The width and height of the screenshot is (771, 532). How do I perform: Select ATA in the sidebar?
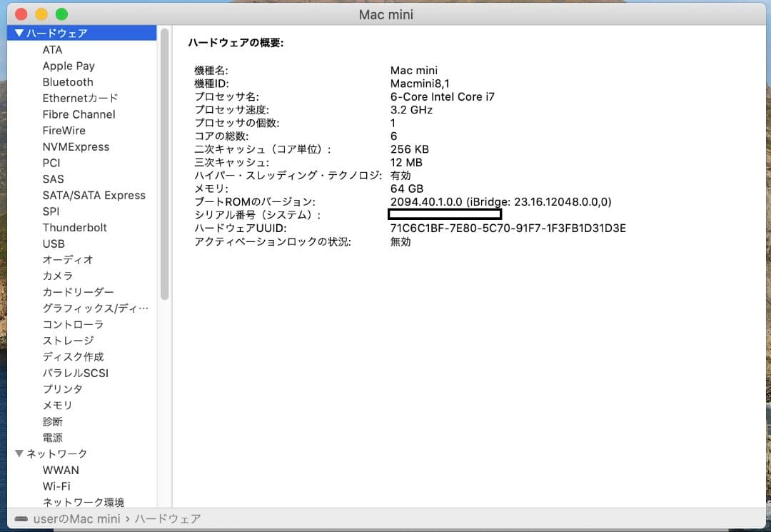tap(52, 50)
